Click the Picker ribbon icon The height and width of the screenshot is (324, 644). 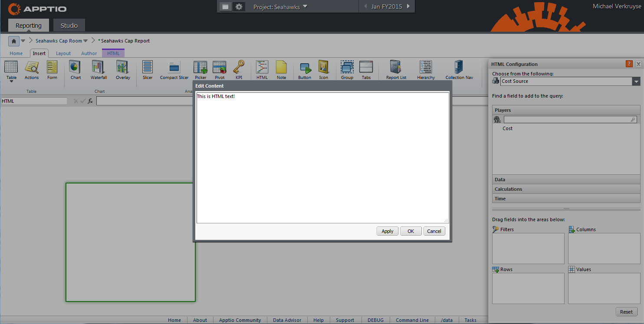coord(200,70)
